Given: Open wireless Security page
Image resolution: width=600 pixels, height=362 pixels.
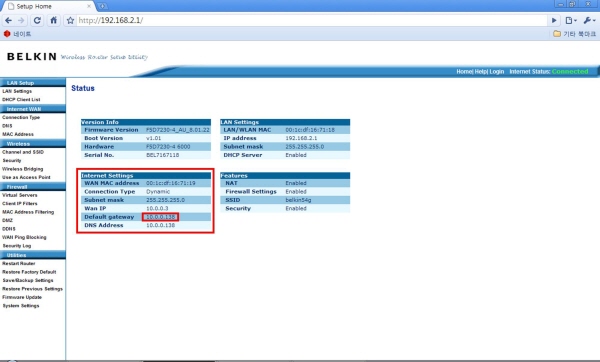Looking at the screenshot, I should click(12, 160).
